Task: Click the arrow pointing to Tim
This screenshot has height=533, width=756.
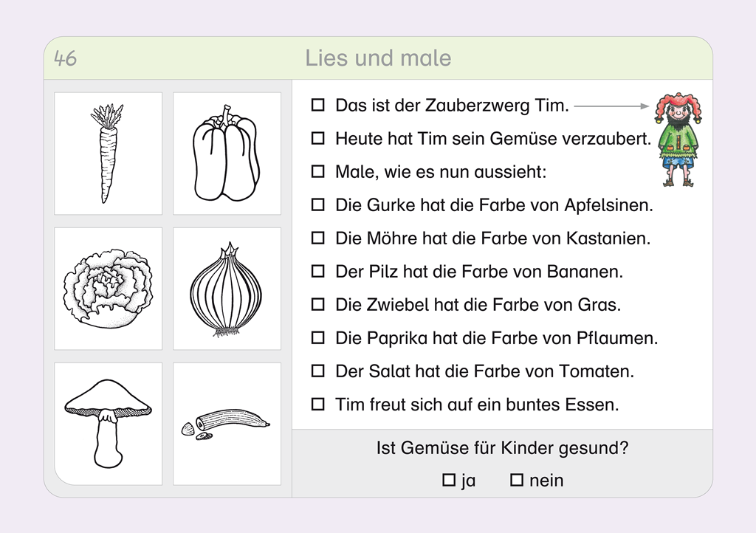Action: 611,106
